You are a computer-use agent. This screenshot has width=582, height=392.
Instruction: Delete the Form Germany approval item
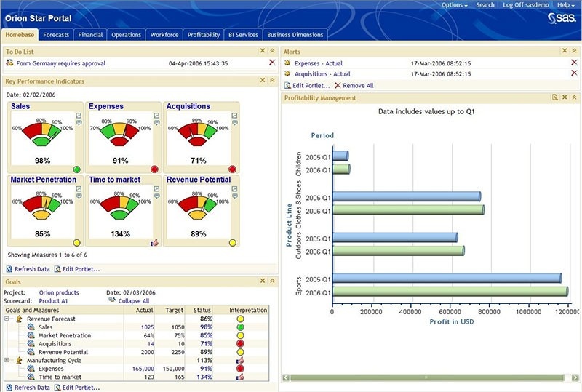tap(272, 63)
